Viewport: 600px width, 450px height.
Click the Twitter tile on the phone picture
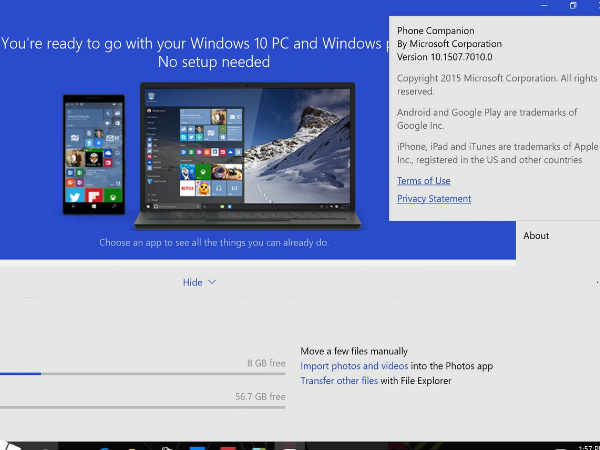pos(74,196)
